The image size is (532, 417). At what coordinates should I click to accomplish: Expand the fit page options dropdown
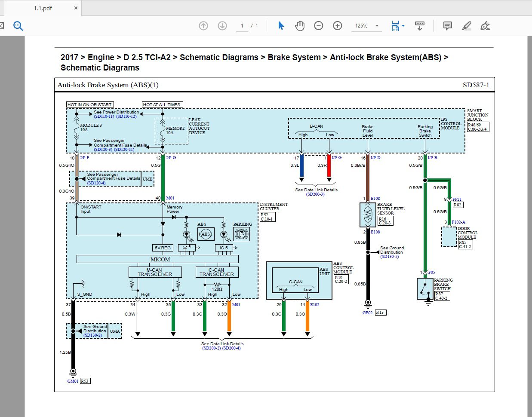point(403,26)
